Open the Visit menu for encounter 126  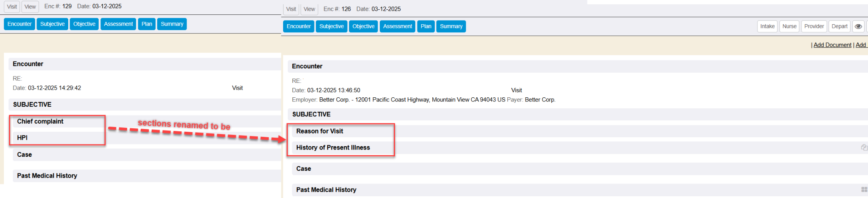[291, 9]
